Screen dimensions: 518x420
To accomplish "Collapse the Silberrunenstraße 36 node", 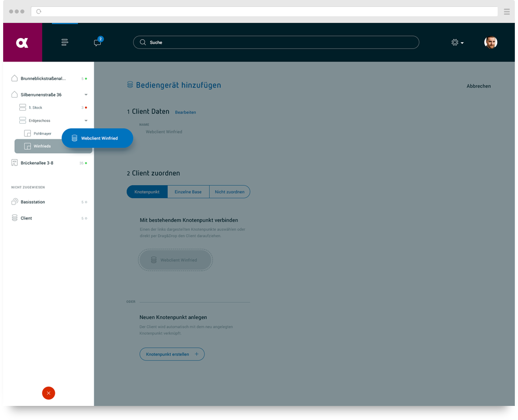I will pyautogui.click(x=86, y=94).
